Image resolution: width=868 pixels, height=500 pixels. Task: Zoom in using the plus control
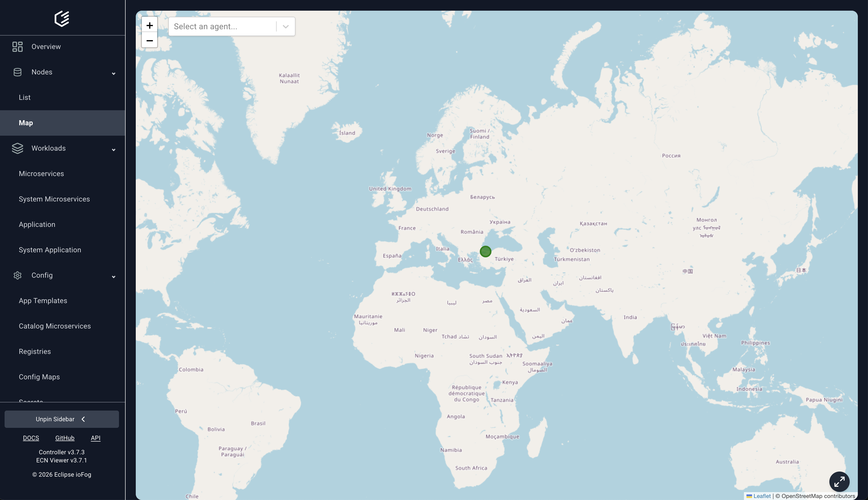[x=149, y=25]
